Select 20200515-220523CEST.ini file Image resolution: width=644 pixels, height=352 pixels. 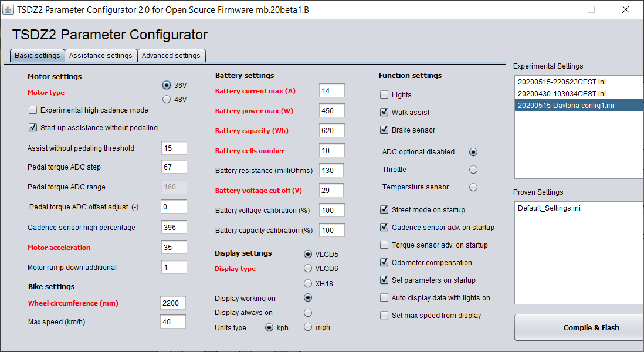(x=579, y=82)
